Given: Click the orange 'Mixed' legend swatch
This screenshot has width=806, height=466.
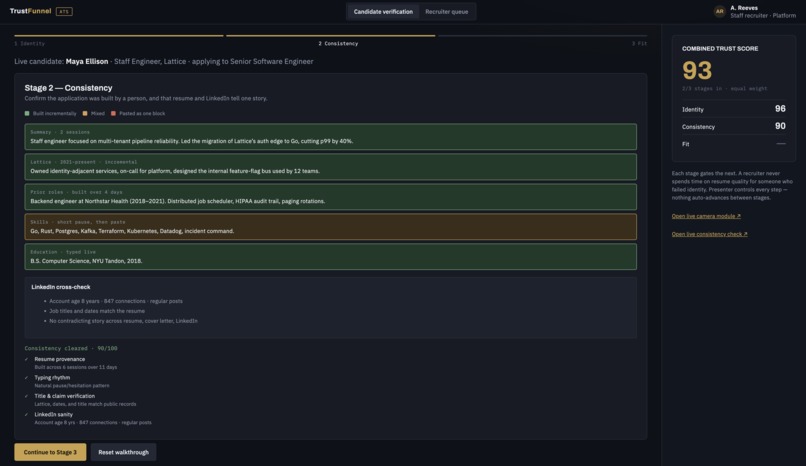Looking at the screenshot, I should tap(85, 114).
